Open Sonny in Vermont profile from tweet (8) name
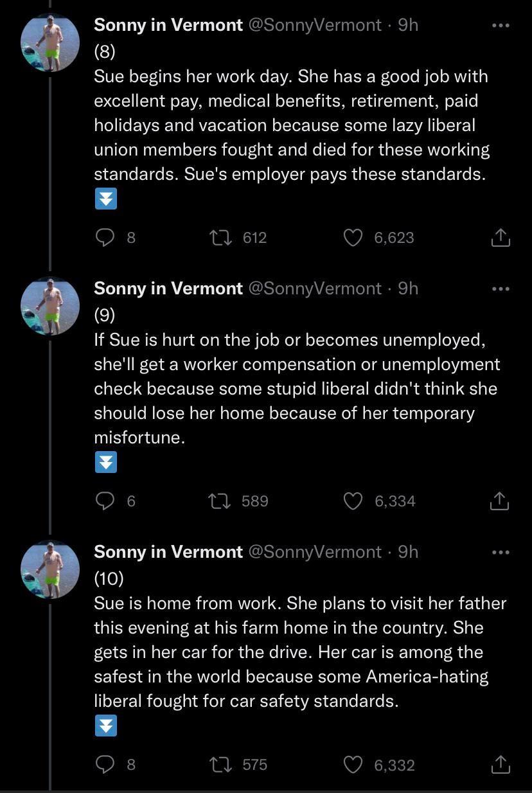 coord(168,25)
